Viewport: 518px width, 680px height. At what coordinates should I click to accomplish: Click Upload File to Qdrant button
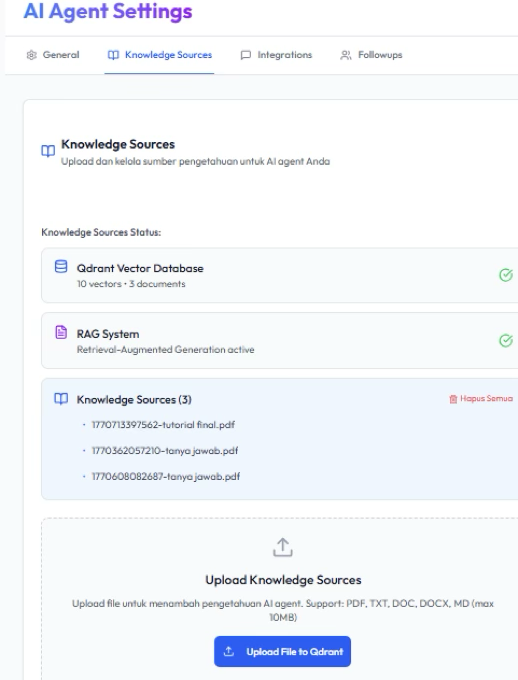[282, 651]
